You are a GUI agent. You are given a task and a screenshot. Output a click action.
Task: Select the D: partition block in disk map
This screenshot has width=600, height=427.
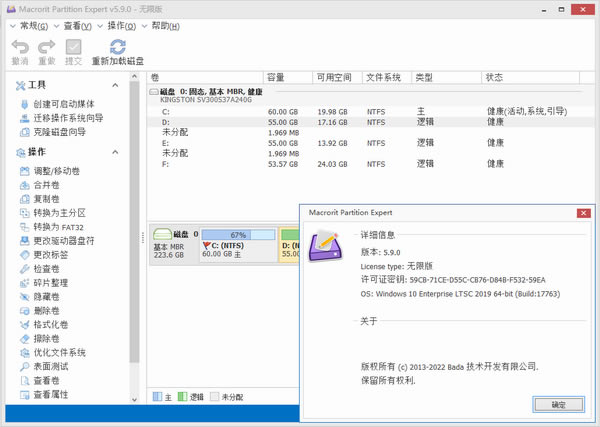tap(290, 245)
